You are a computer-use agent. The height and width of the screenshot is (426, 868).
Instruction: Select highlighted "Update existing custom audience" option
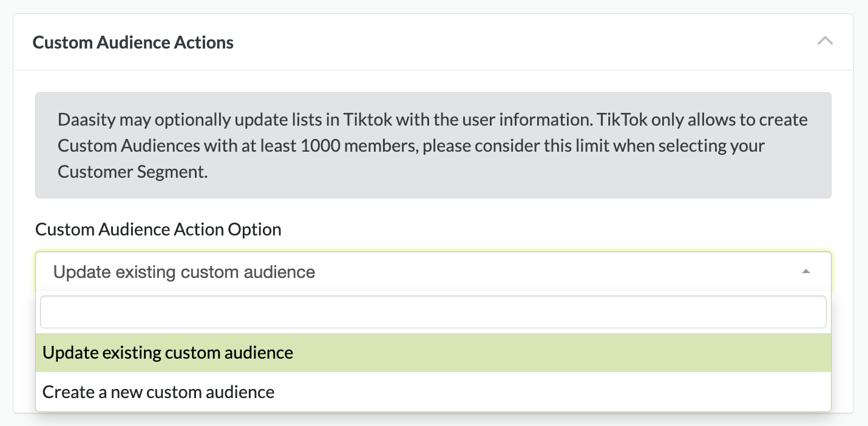tap(168, 353)
